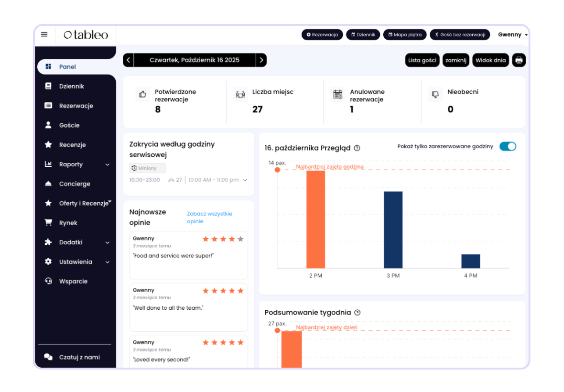Toggle Pokaż tylko zarezerwowane godziny switch
Screen dimensions: 564x392
point(508,146)
